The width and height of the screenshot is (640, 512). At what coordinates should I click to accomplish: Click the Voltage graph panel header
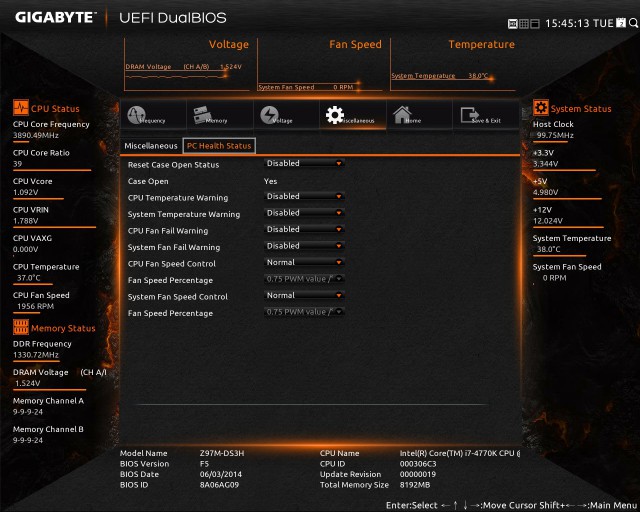coord(229,45)
